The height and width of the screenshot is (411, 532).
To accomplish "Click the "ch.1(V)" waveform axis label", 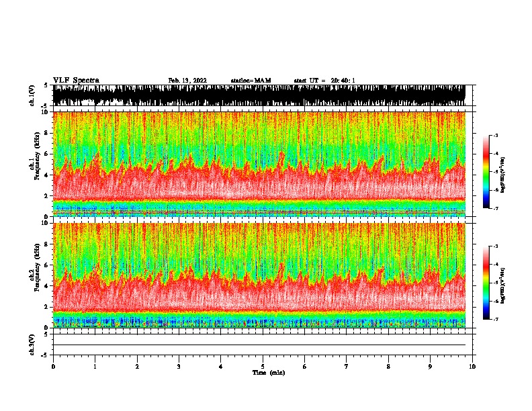I will (32, 95).
